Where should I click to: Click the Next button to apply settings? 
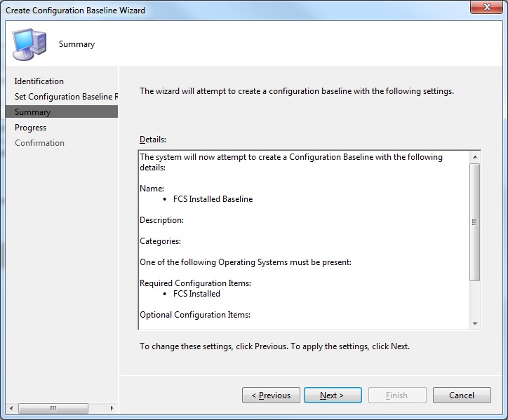[x=333, y=395]
